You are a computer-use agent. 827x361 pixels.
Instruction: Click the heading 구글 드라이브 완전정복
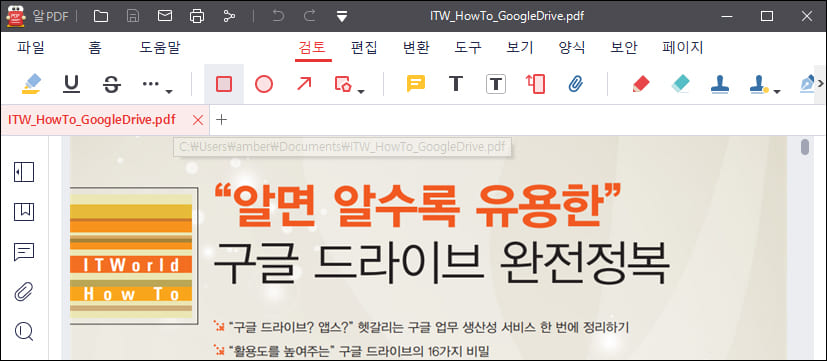[441, 263]
